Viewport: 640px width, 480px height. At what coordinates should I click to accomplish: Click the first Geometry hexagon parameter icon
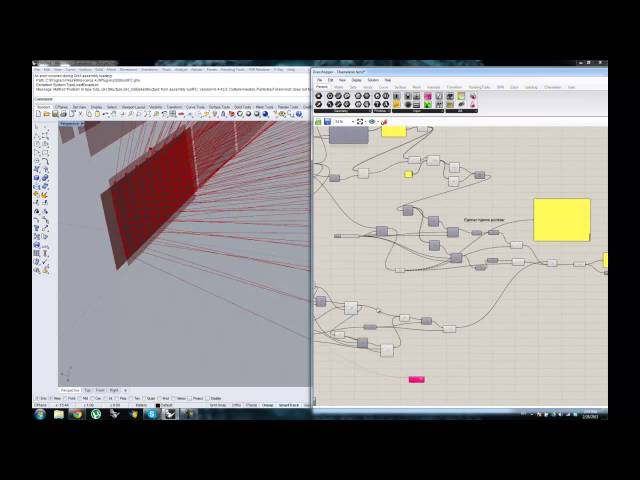319,96
